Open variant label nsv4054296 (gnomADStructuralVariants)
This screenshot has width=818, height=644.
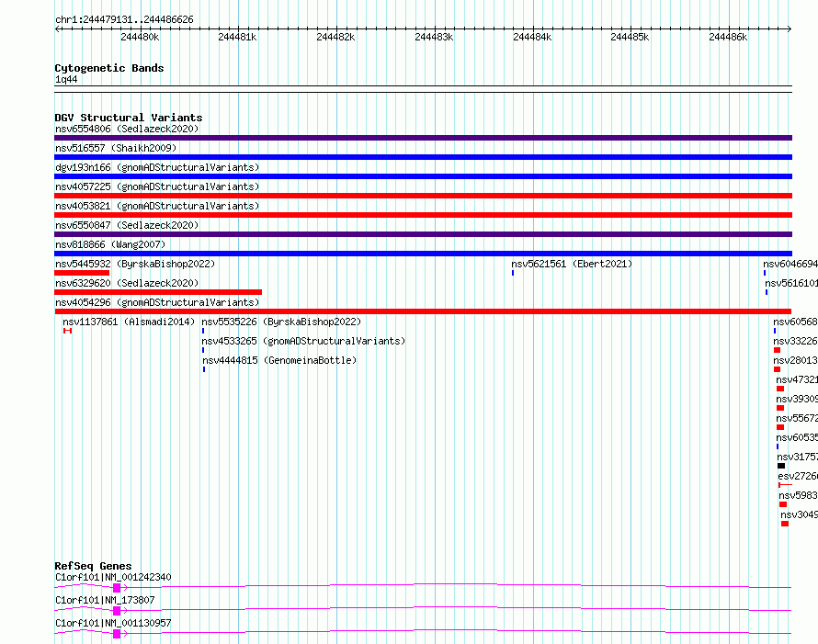click(x=157, y=302)
